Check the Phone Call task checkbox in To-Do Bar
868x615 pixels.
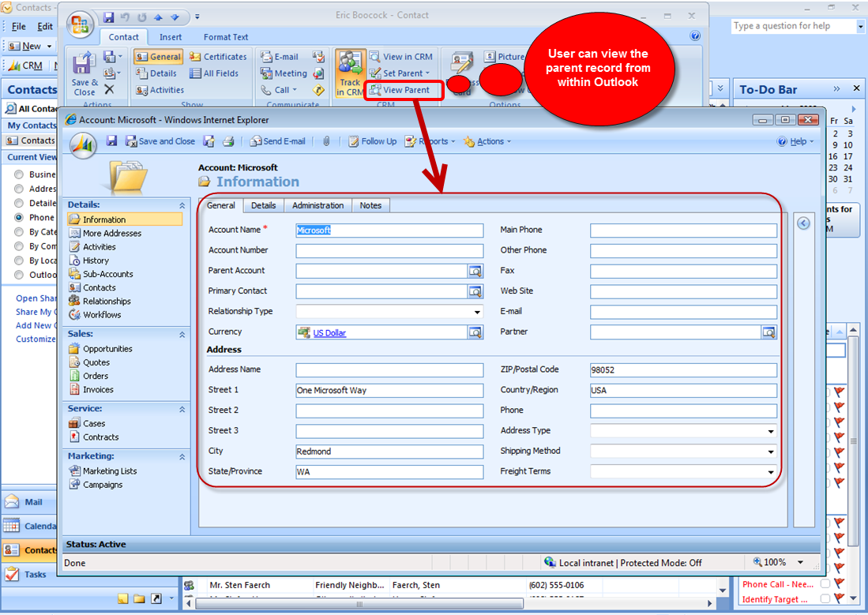click(x=825, y=583)
